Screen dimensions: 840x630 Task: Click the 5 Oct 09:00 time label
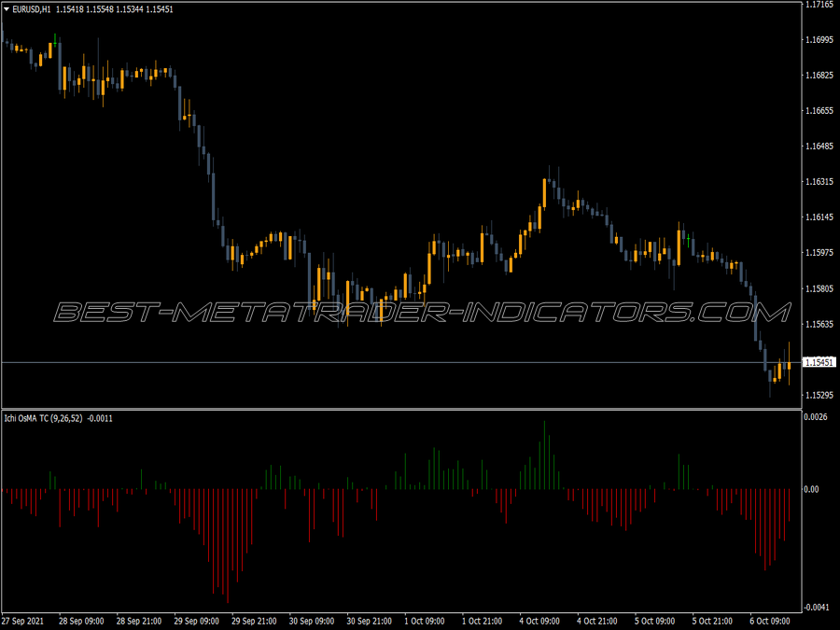click(654, 621)
